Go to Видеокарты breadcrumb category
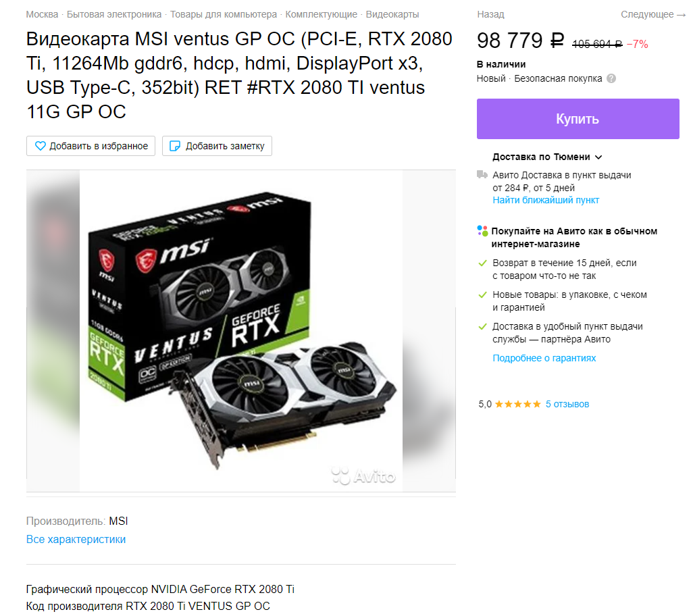This screenshot has width=691, height=616. (x=392, y=15)
